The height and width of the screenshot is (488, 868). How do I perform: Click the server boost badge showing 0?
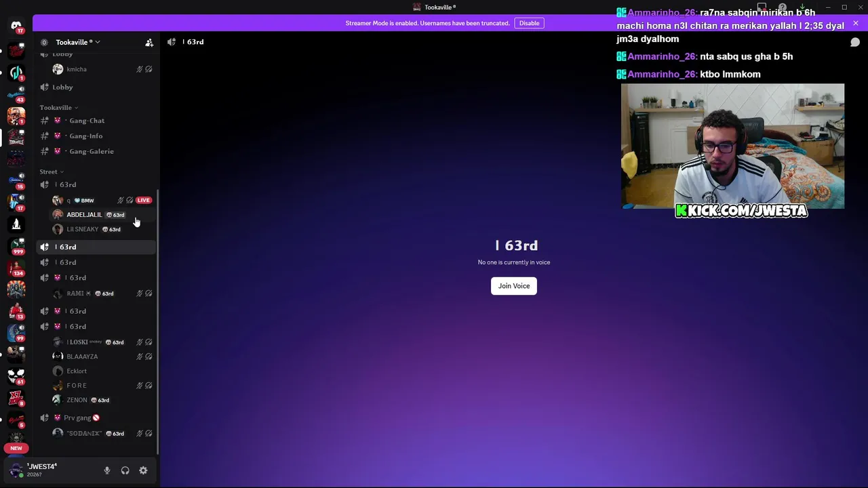(44, 42)
